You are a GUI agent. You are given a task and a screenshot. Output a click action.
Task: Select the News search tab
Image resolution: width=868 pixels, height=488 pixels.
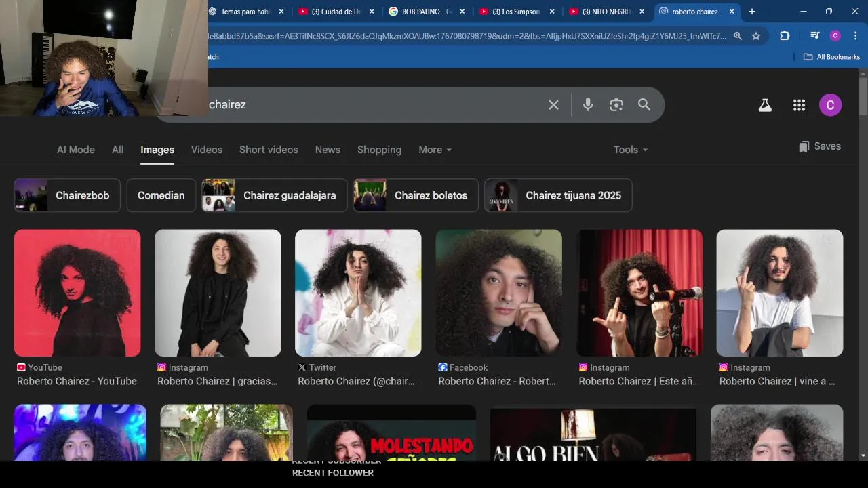point(328,150)
